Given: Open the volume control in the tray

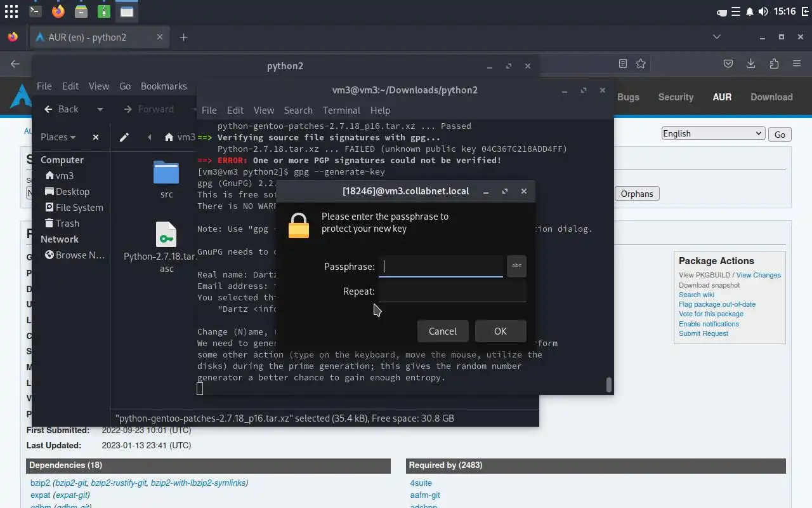Looking at the screenshot, I should point(763,11).
